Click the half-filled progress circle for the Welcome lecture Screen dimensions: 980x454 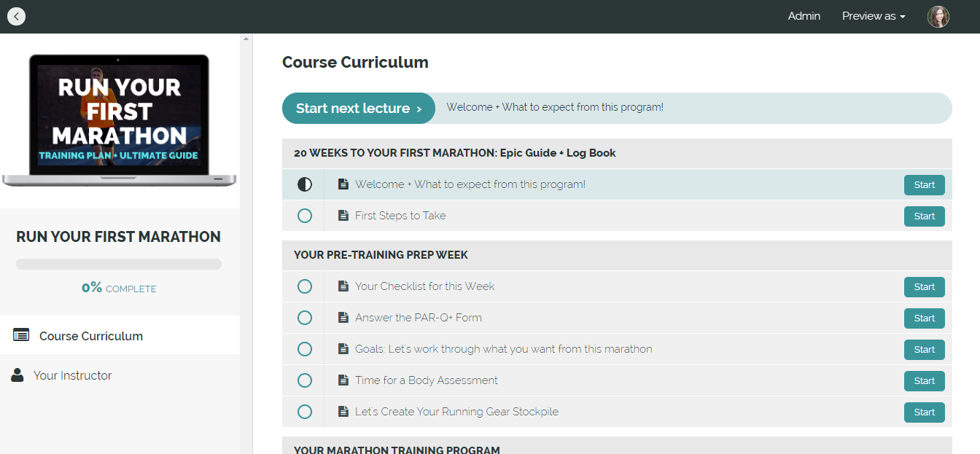(304, 184)
